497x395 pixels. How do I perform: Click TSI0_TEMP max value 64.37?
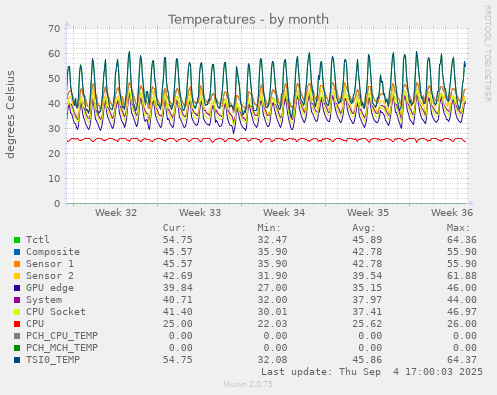[x=462, y=360]
